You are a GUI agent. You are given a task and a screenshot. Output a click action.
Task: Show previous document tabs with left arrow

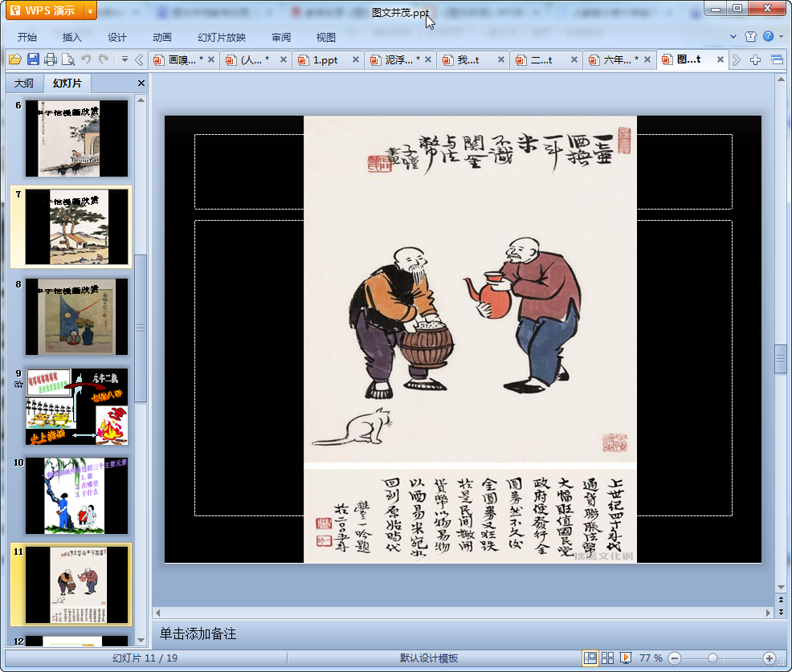pos(139,59)
